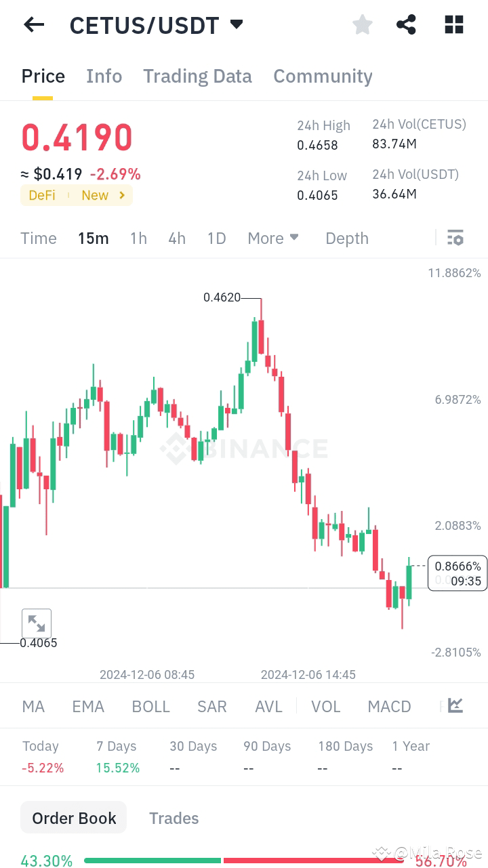Select the 1D timeframe
Image resolution: width=488 pixels, height=868 pixels.
point(216,238)
